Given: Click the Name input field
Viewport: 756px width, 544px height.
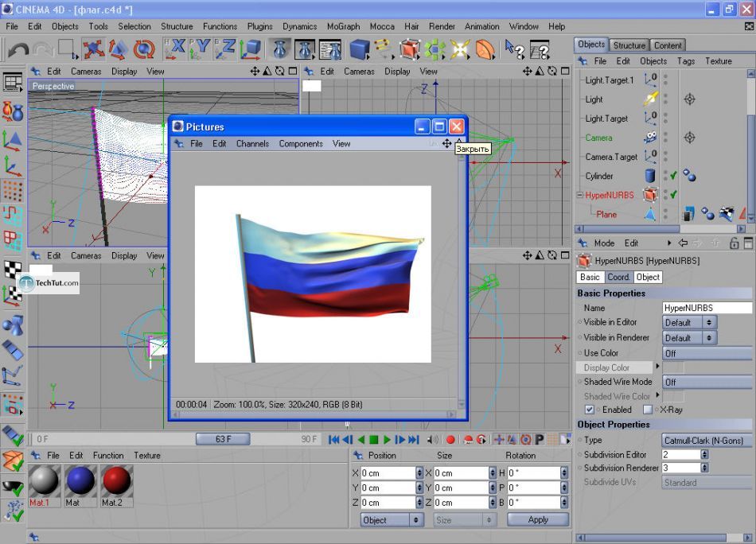Looking at the screenshot, I should point(707,308).
